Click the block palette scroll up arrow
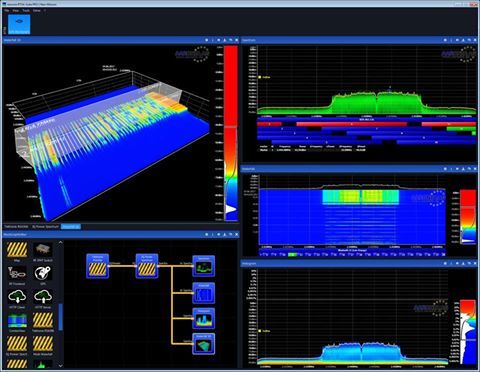This screenshot has height=372, width=480. (x=60, y=242)
